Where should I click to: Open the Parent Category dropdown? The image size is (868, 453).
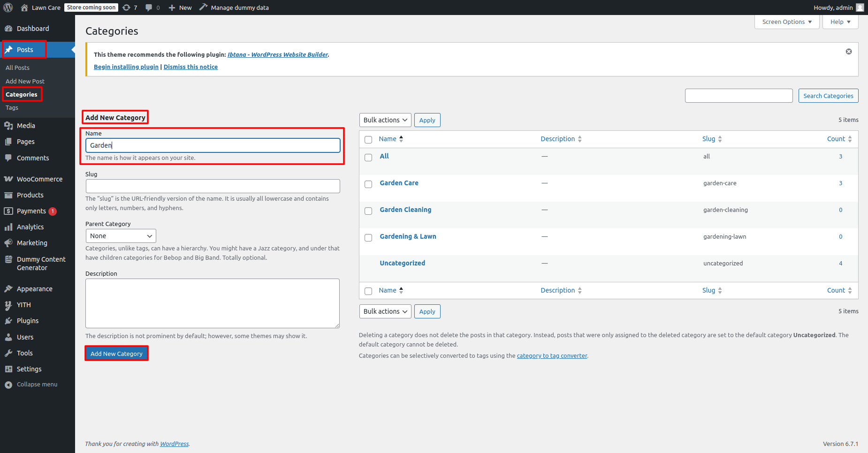pyautogui.click(x=121, y=236)
